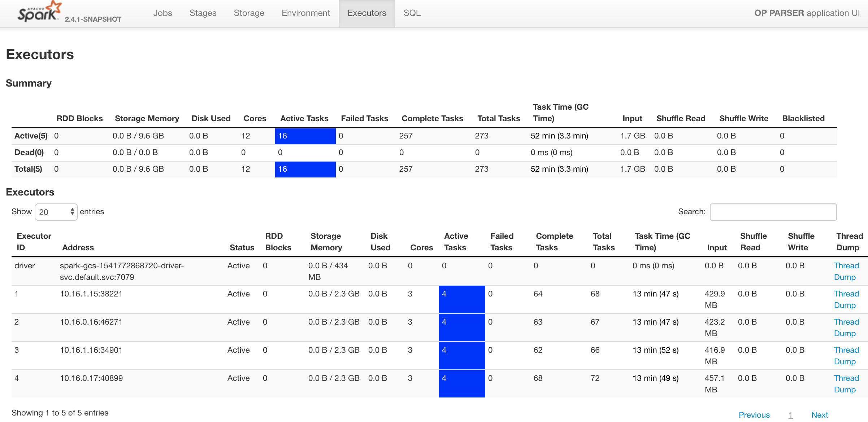868x422 pixels.
Task: Sort executors by Active Tasks column
Action: point(456,242)
